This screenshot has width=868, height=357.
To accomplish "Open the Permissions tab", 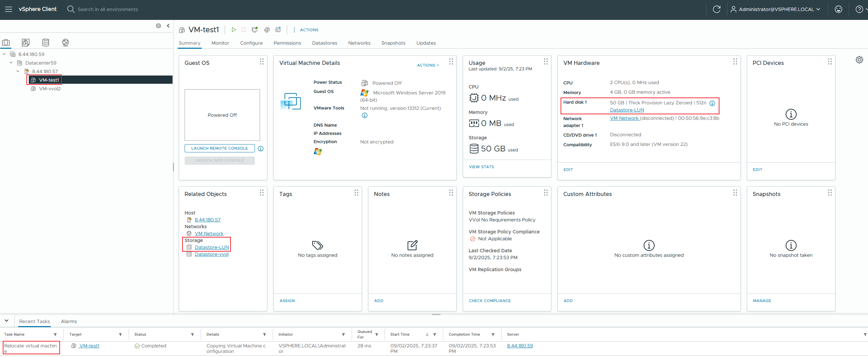I will (x=287, y=43).
